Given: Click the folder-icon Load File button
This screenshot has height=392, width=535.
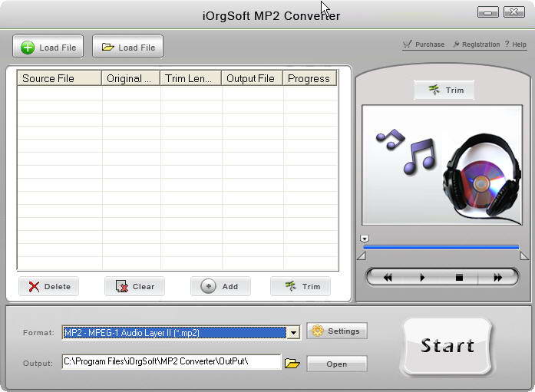Looking at the screenshot, I should [128, 47].
